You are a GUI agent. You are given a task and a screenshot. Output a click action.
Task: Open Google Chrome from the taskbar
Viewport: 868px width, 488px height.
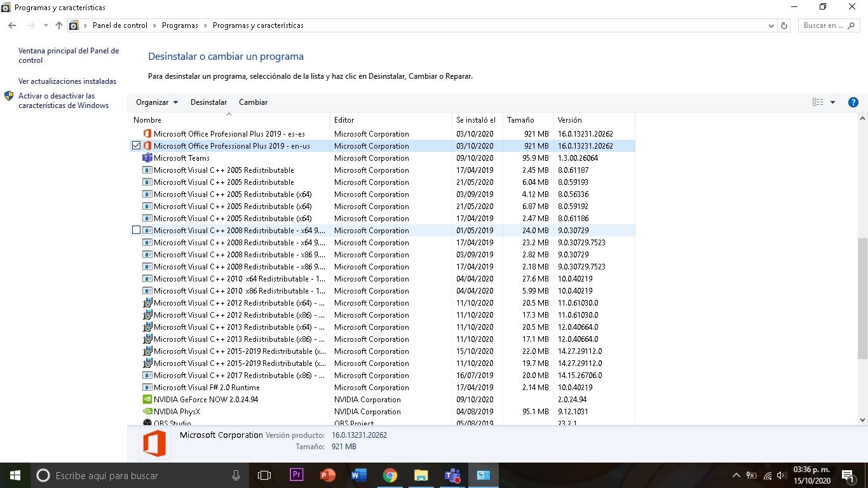coord(390,475)
